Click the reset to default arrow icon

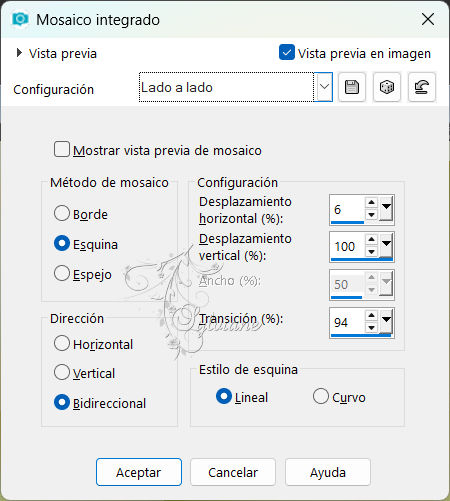pos(422,87)
